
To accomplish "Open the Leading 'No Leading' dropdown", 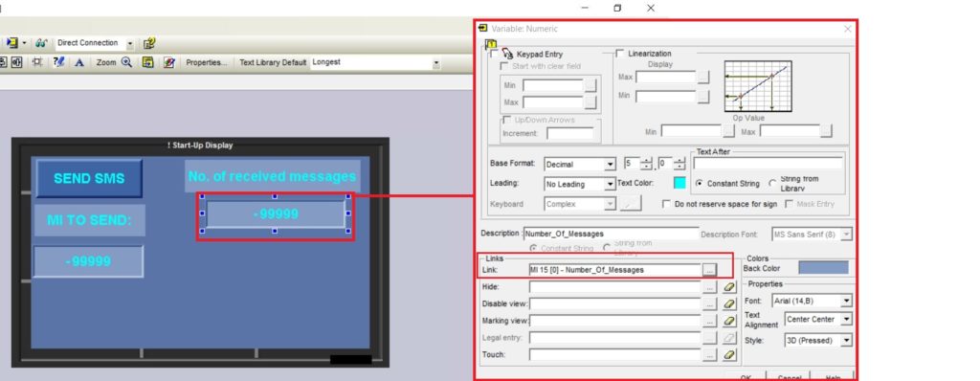I will [610, 185].
